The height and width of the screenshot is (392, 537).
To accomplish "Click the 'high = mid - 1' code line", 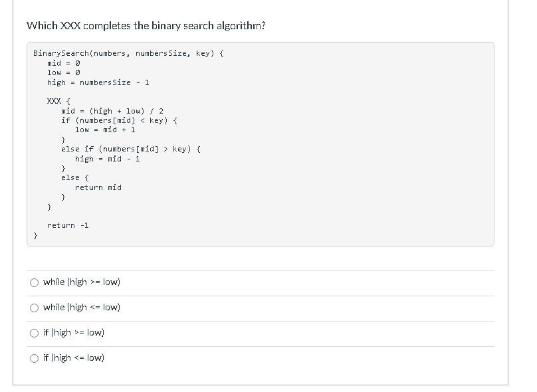I will [x=108, y=159].
